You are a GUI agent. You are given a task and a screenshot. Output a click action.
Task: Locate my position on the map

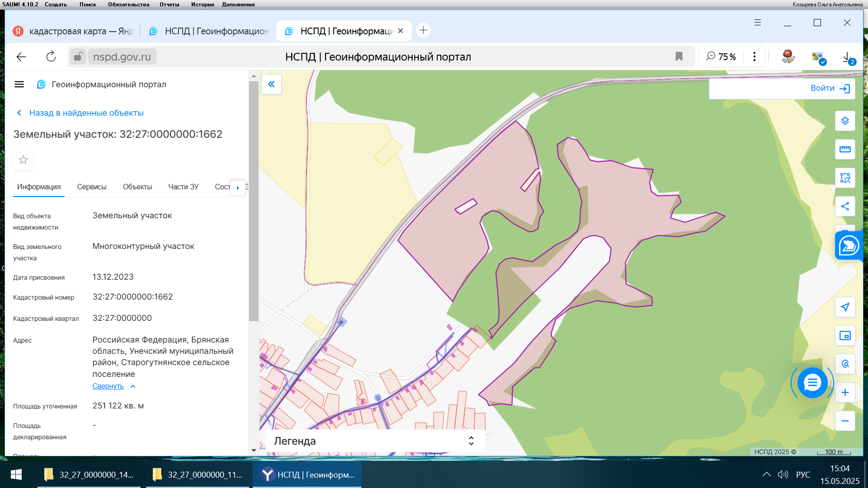point(845,307)
